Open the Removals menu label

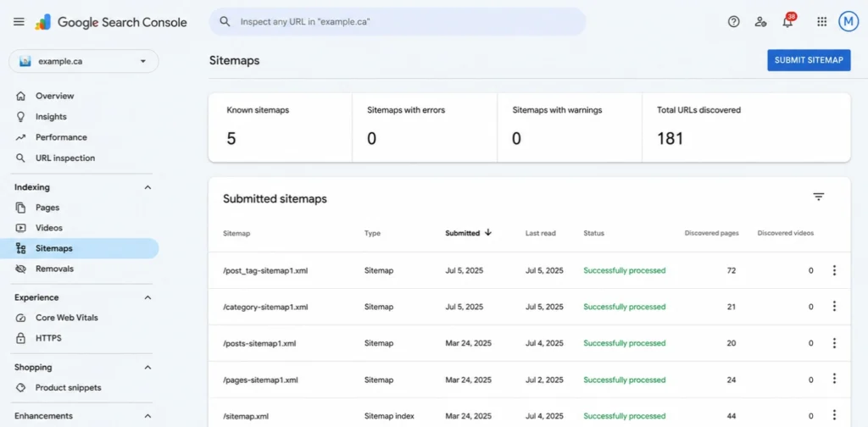point(55,269)
